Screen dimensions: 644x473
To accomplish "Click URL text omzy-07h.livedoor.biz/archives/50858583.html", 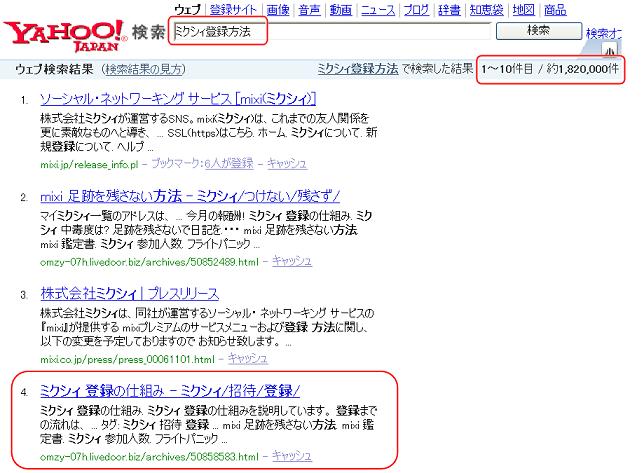I will [150, 457].
